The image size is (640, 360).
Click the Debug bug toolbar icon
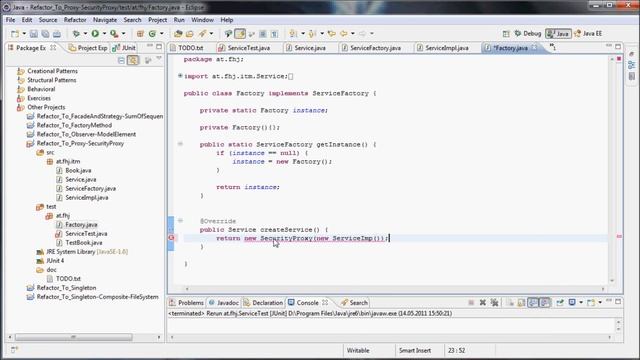76,33
